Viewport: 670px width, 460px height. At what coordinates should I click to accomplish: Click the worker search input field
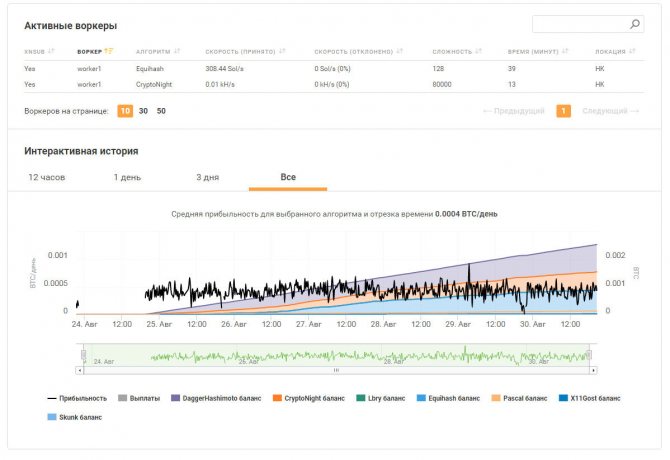click(x=579, y=24)
